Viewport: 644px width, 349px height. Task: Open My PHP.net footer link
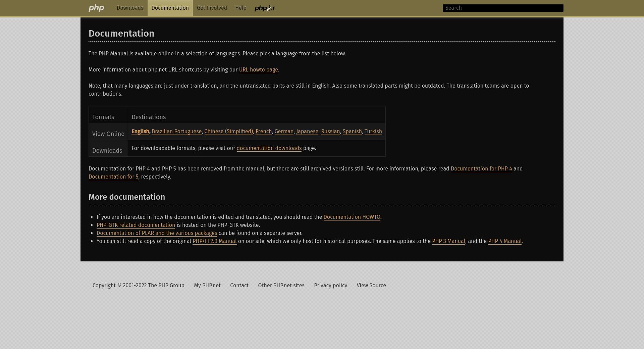(x=207, y=286)
